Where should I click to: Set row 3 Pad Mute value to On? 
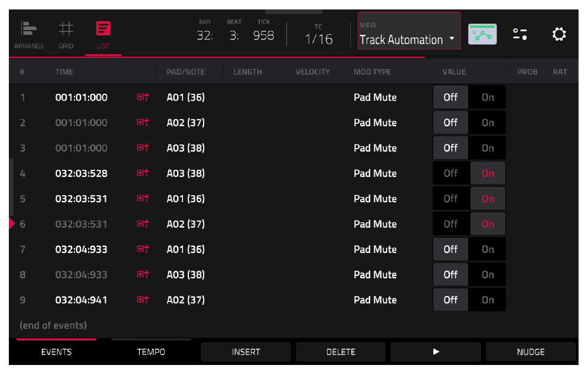[x=488, y=148]
